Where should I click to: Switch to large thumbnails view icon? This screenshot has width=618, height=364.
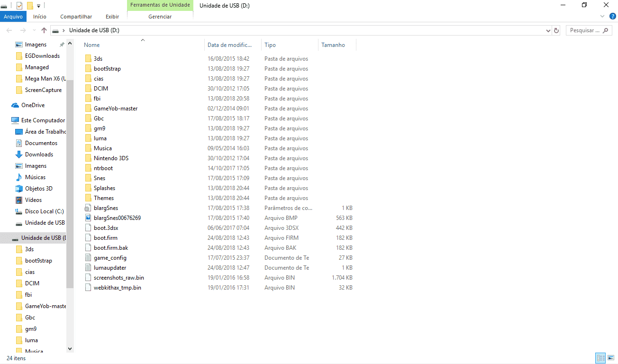click(611, 358)
